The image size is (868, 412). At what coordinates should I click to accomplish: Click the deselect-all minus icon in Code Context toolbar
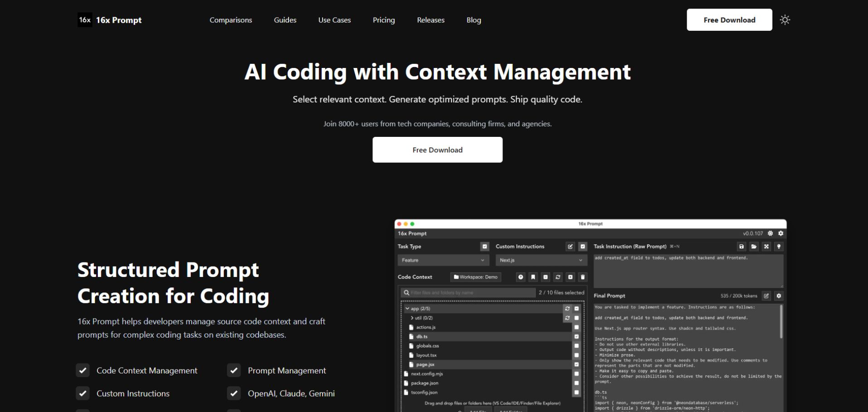(x=545, y=277)
